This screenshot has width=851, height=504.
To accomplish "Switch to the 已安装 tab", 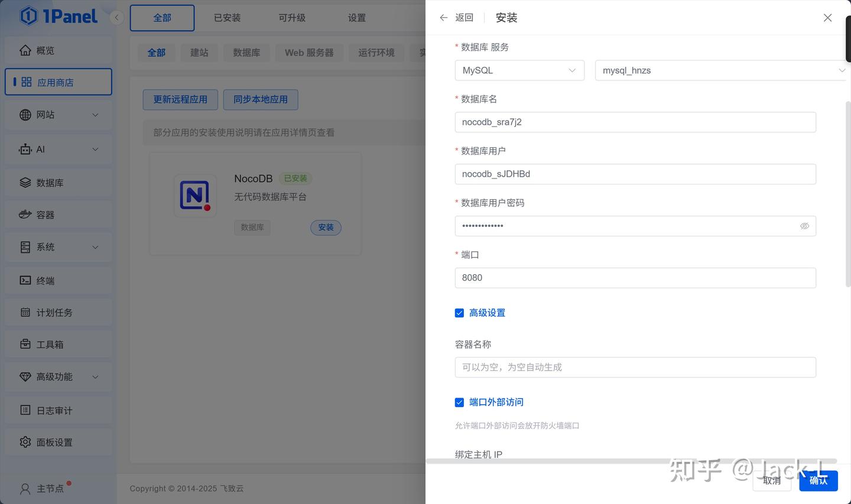I will point(227,18).
